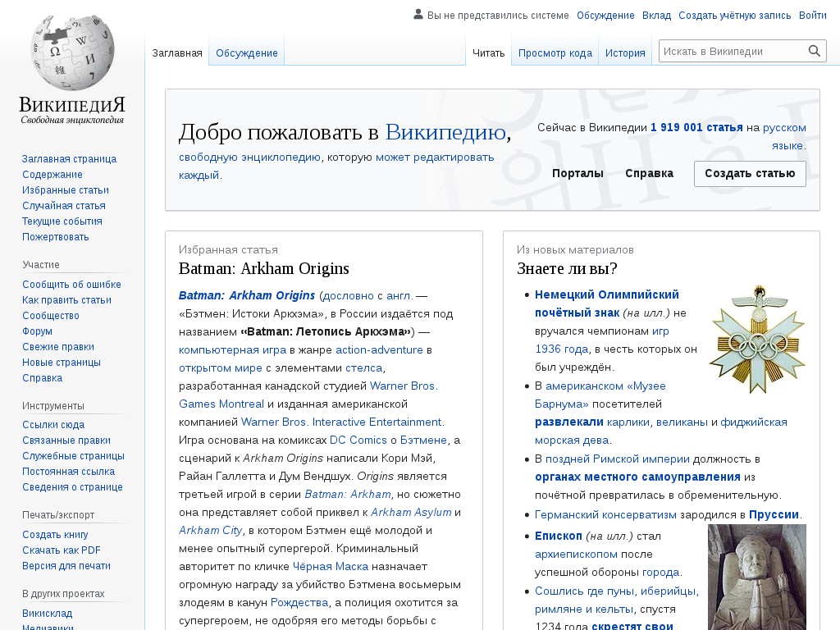Open the «DC Comics» link
Screen dimensions: 840x630
point(358,440)
